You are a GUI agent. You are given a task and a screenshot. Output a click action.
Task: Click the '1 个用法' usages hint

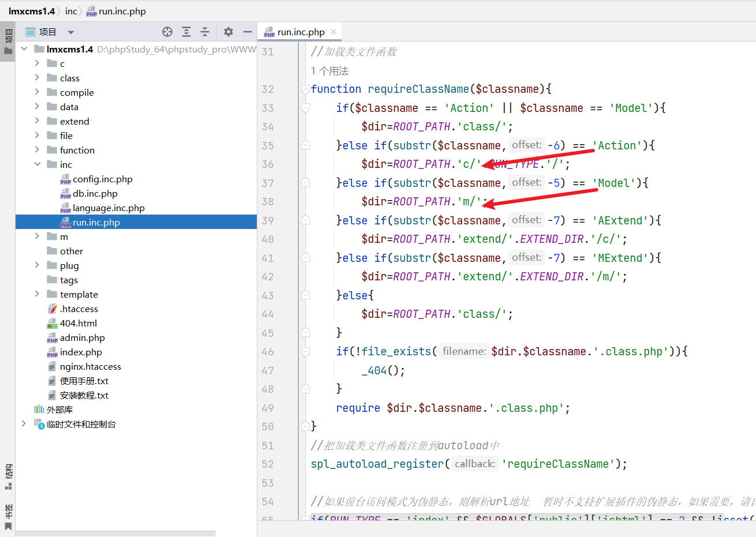(330, 71)
